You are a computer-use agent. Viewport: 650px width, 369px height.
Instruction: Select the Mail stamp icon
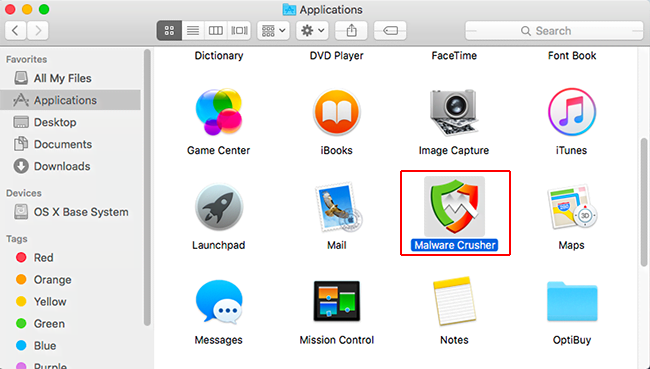pyautogui.click(x=339, y=207)
